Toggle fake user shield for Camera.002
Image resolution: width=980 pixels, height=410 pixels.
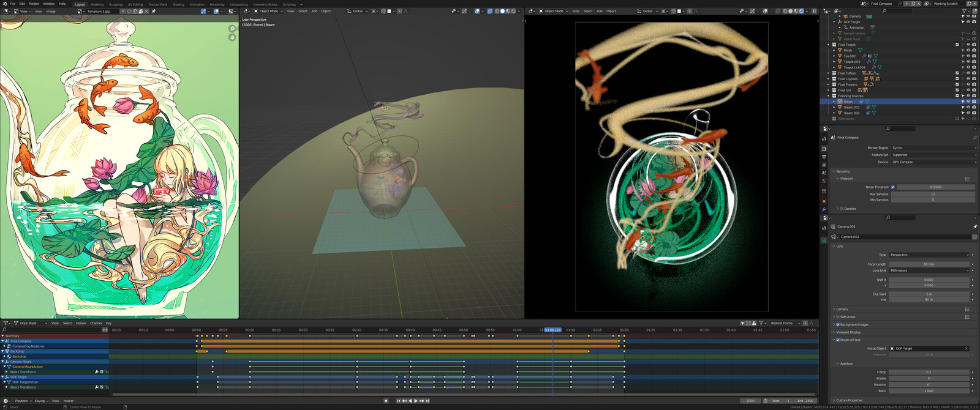click(974, 237)
